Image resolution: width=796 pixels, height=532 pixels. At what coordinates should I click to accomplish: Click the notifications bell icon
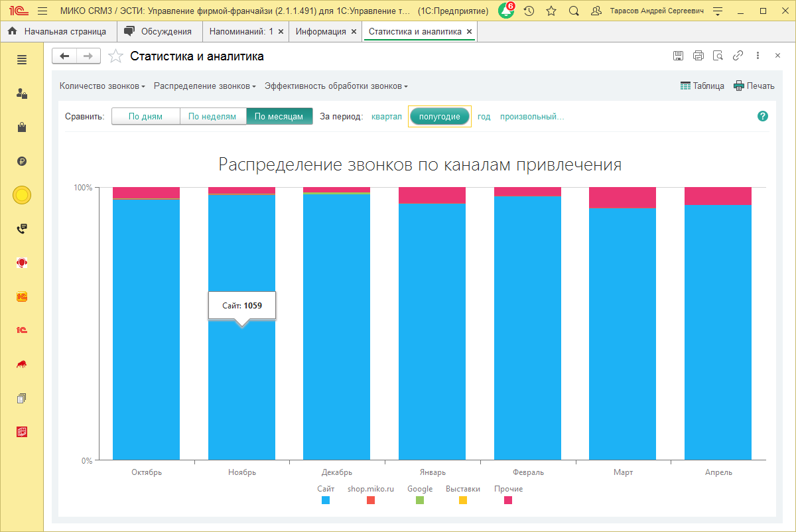(506, 11)
